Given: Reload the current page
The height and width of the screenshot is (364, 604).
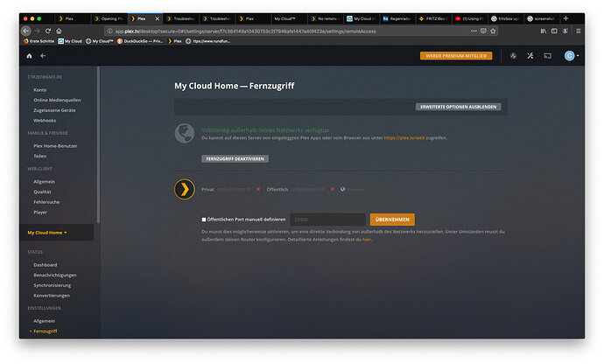Looking at the screenshot, I should [x=48, y=31].
